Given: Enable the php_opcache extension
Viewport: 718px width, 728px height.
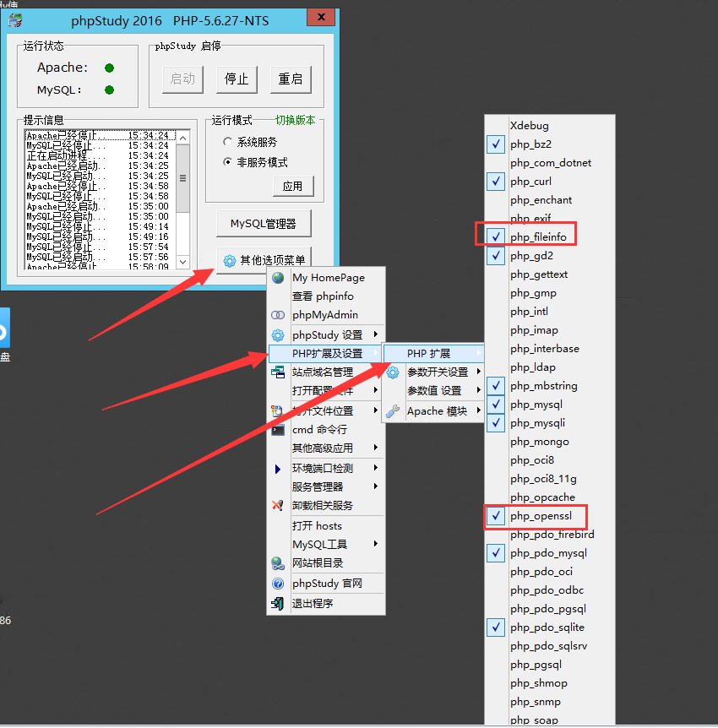Looking at the screenshot, I should tap(550, 497).
